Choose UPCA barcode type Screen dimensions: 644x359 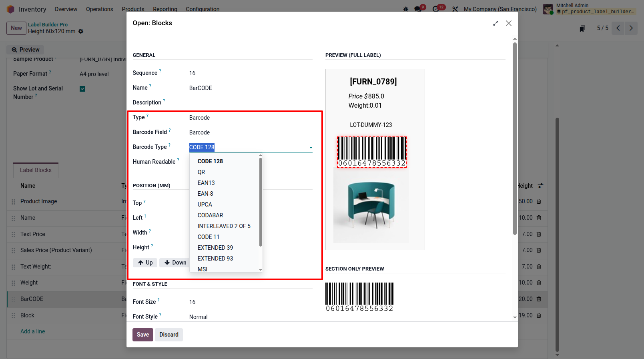[x=205, y=205]
